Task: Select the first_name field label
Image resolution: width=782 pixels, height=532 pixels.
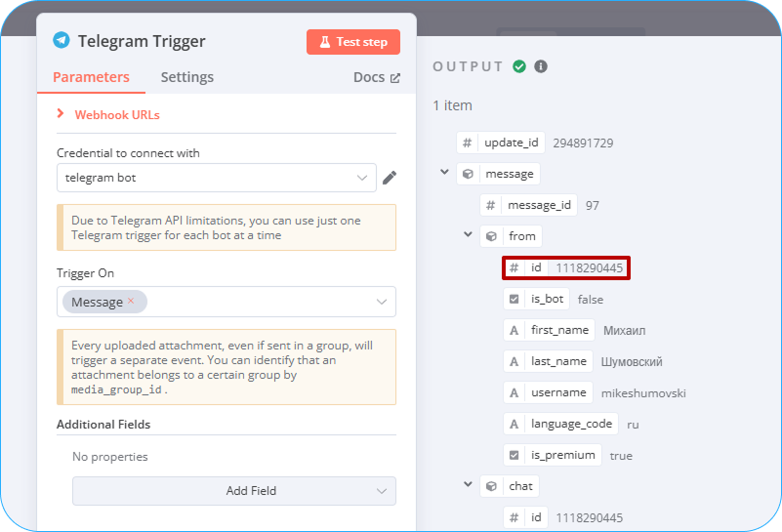Action: coord(559,330)
